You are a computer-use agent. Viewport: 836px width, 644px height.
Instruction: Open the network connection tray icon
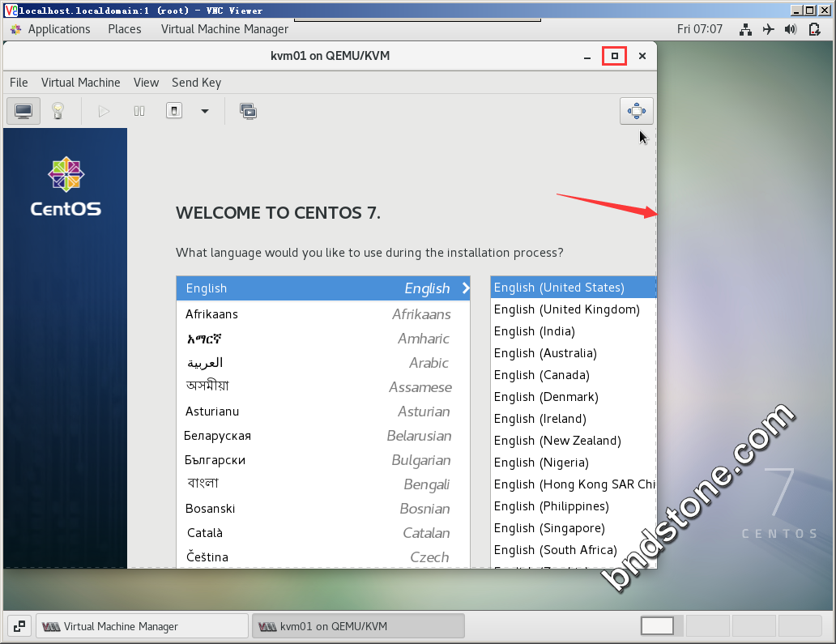745,29
